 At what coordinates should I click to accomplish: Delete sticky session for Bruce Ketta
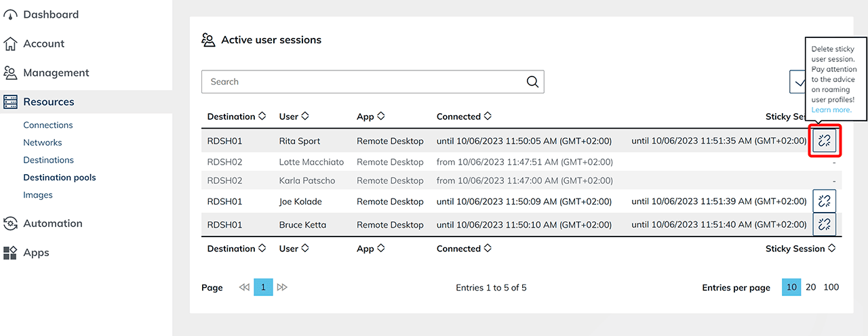coord(825,224)
